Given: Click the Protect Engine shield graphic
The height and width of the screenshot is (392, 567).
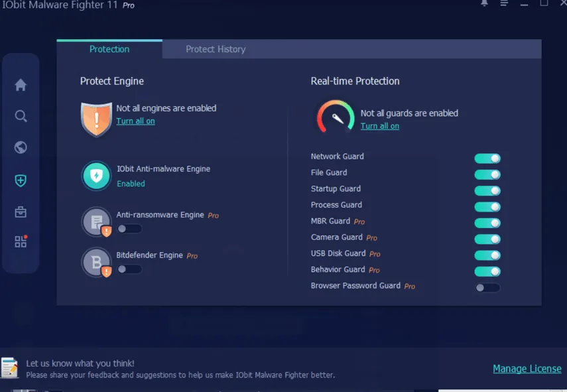Looking at the screenshot, I should (95, 117).
